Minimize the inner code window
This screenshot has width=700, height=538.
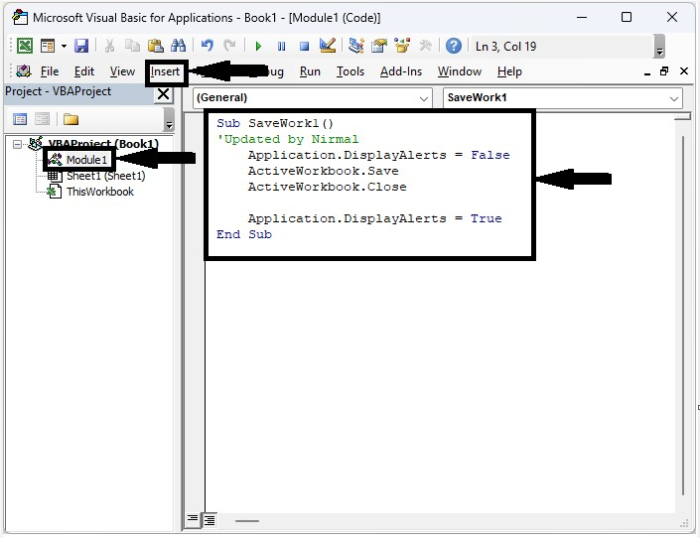pyautogui.click(x=647, y=72)
